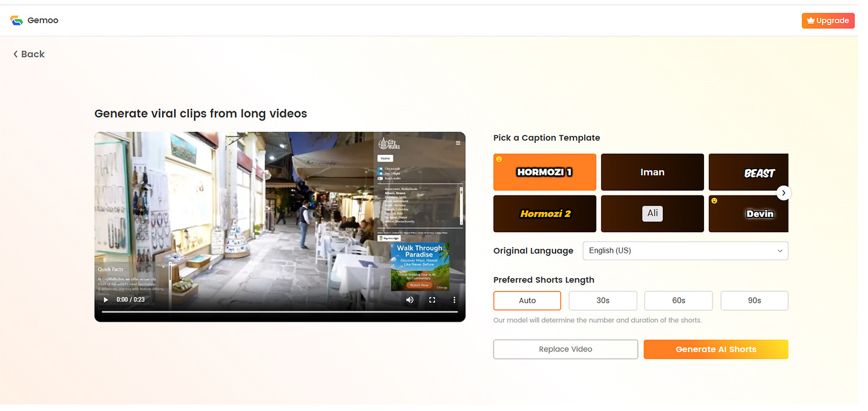Click the Gemoo logo icon
Image resolution: width=868 pixels, height=411 pixels.
coord(17,20)
